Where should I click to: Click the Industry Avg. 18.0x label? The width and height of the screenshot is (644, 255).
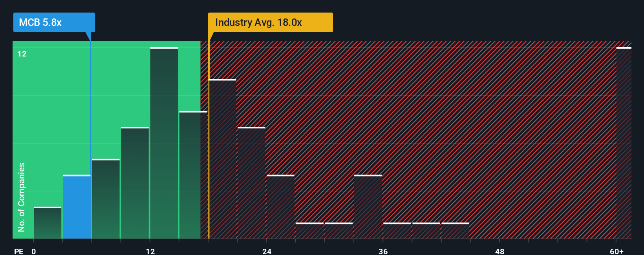point(270,22)
